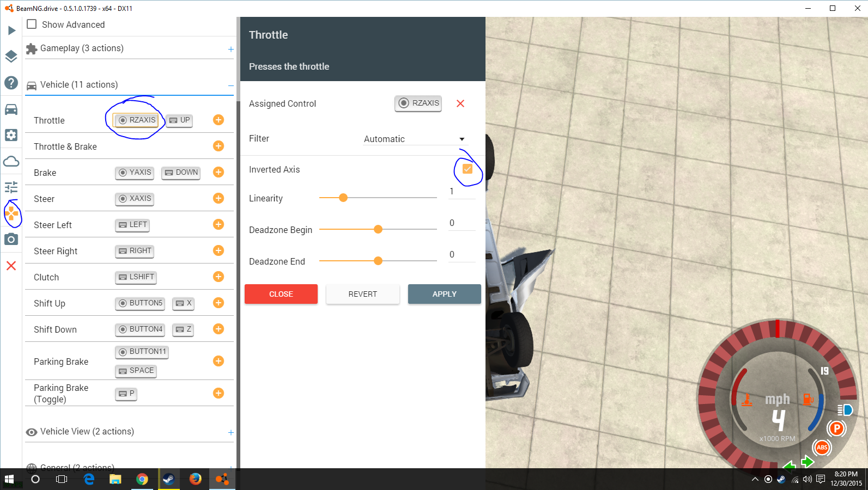Open the vehicle config gear-box icon

(11, 135)
